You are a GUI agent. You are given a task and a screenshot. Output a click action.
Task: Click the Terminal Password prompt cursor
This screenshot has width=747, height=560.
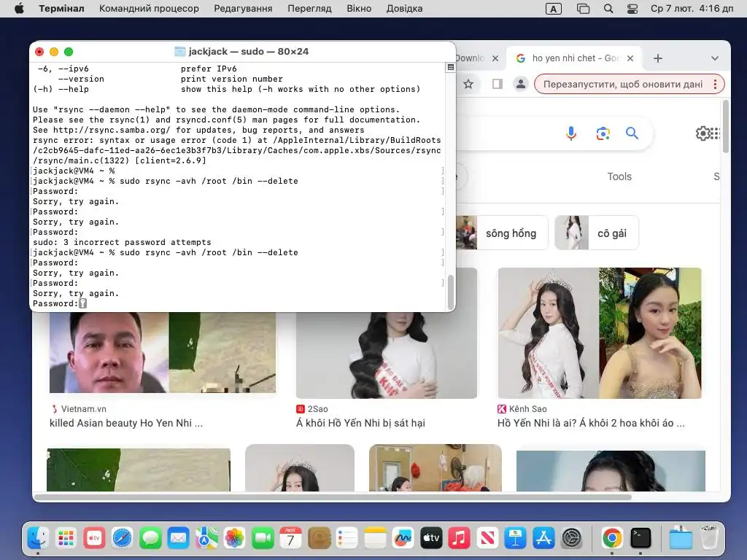pos(83,303)
